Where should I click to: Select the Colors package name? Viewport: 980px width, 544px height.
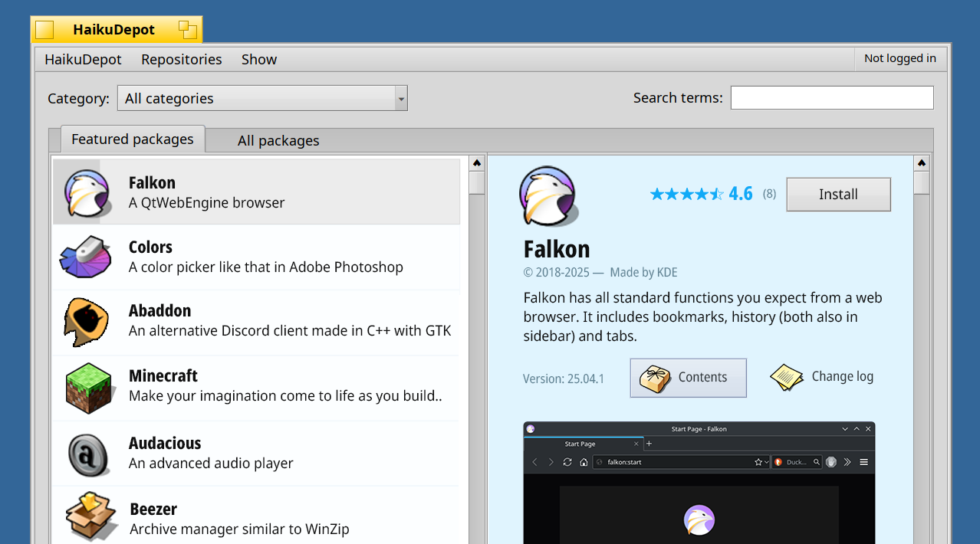coord(150,247)
